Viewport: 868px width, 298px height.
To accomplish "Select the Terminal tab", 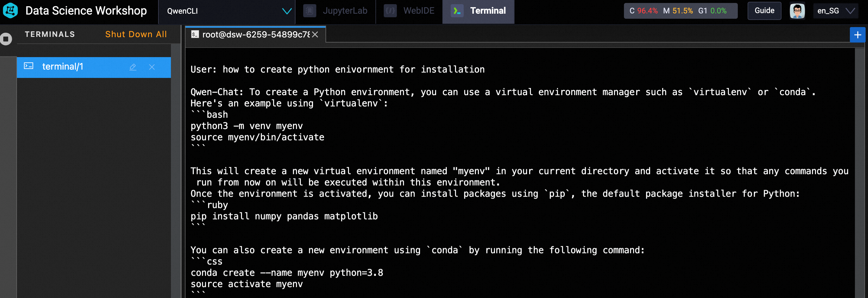I will [479, 12].
